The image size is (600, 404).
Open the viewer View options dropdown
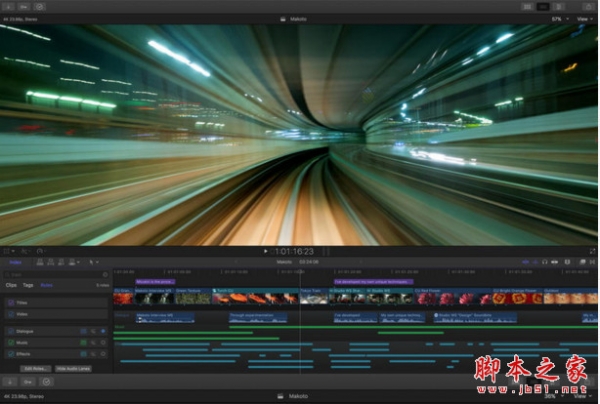click(x=585, y=19)
